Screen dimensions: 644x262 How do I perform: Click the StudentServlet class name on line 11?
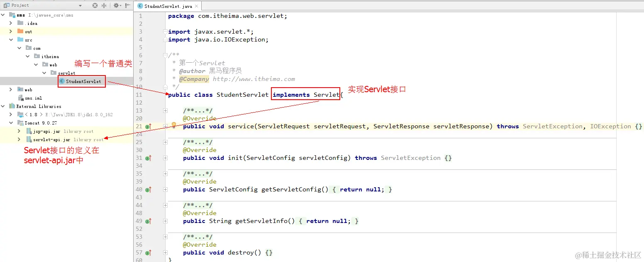[243, 95]
